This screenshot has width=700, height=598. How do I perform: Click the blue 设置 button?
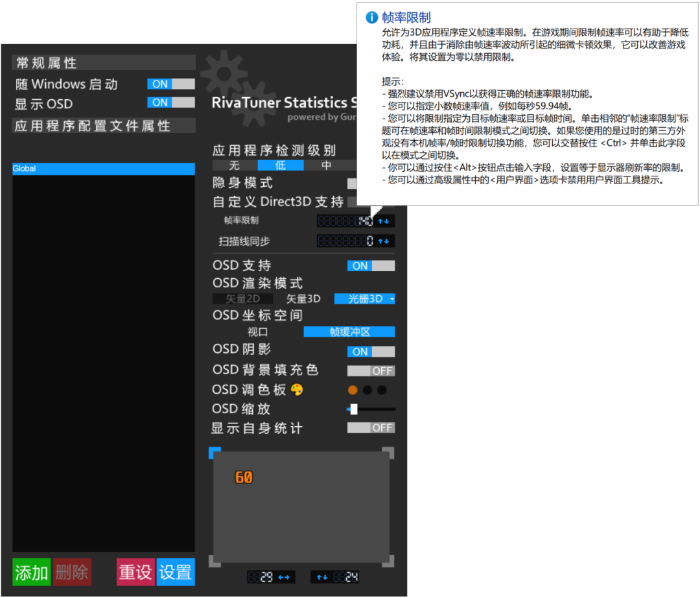176,572
